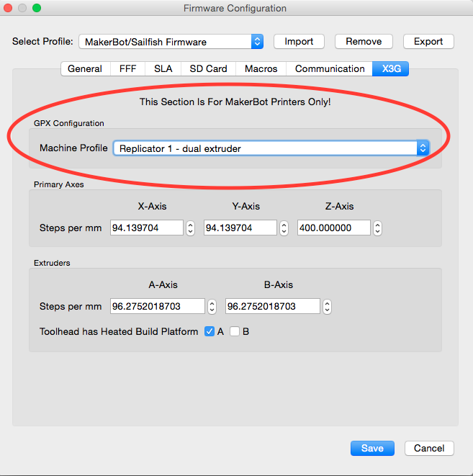This screenshot has width=473, height=476.
Task: Click the 'Toolhead has Heated Build Platform' label
Action: pos(119,331)
